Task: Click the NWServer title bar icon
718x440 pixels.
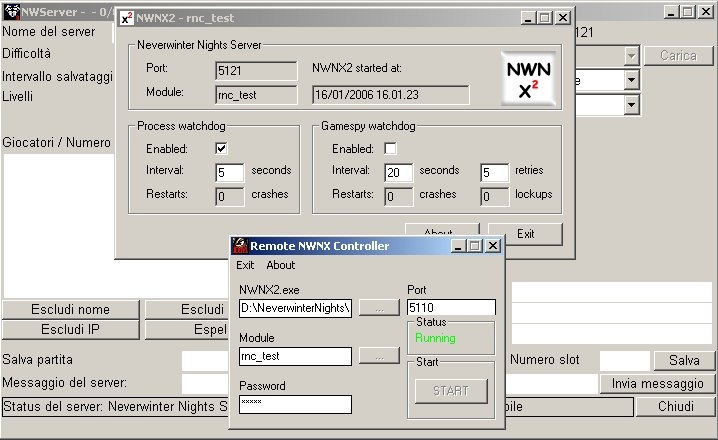Action: [x=10, y=11]
